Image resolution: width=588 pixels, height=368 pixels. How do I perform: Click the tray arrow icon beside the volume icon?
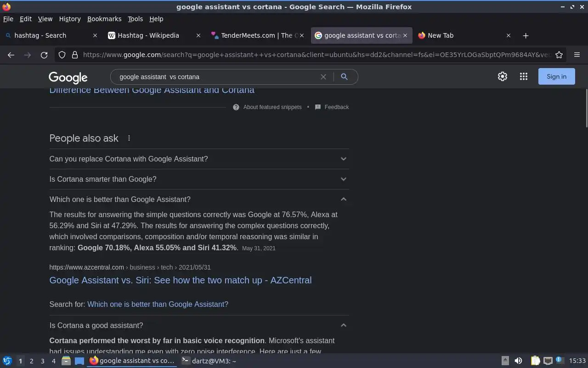(505, 361)
